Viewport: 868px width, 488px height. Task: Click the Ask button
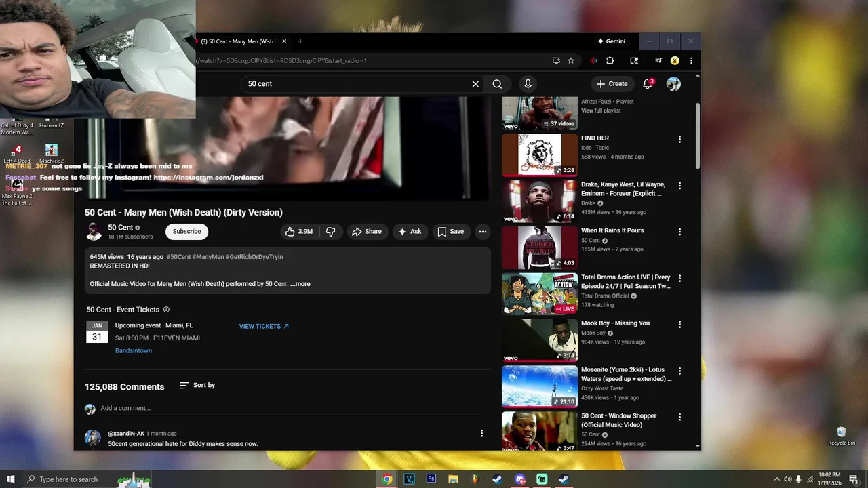(x=410, y=232)
